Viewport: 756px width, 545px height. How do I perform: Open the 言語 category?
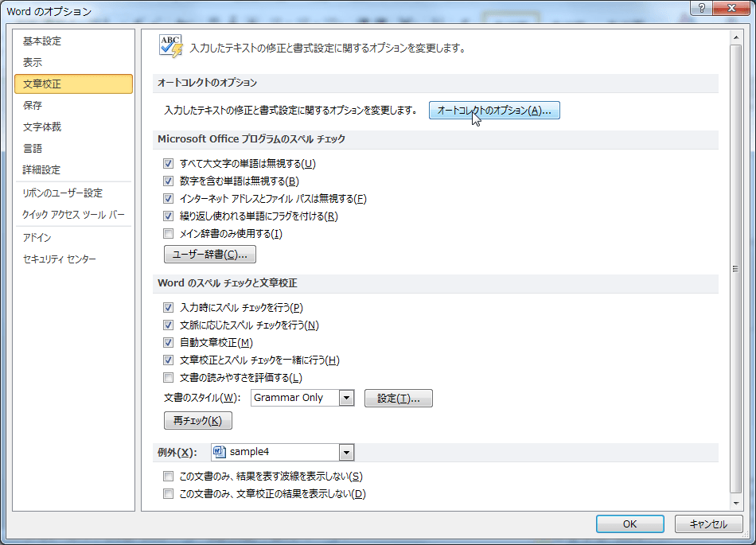click(x=73, y=149)
